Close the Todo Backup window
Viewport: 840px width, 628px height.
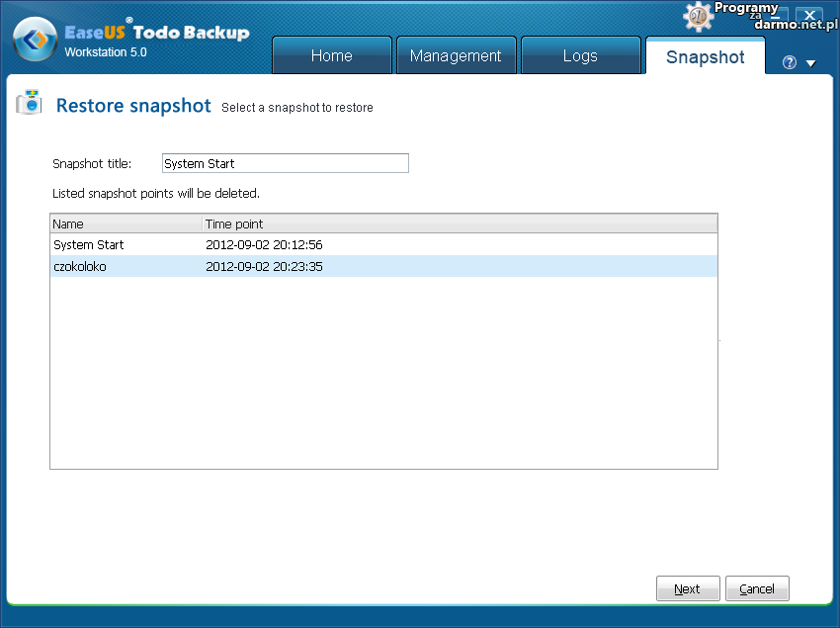809,17
